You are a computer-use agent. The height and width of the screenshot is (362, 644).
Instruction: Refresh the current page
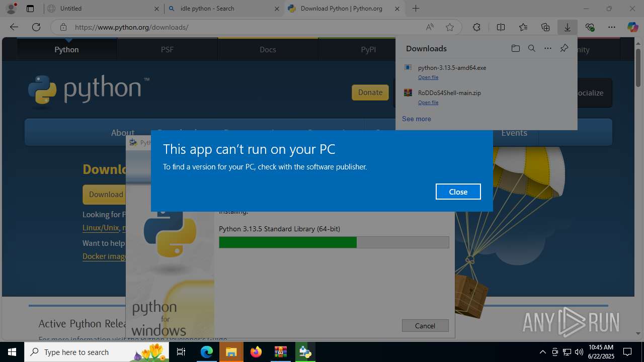click(36, 27)
